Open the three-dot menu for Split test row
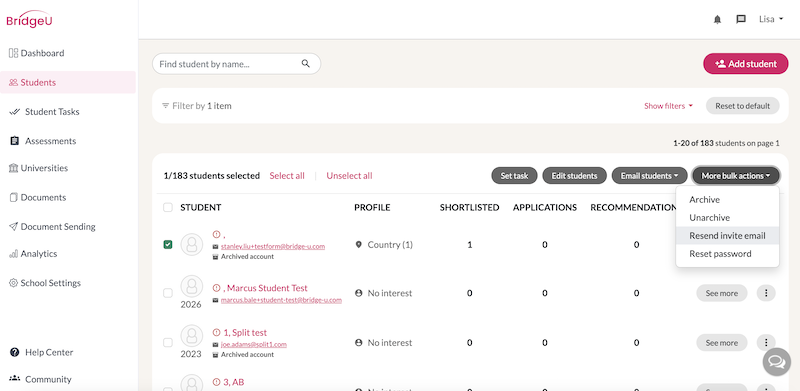 [766, 343]
